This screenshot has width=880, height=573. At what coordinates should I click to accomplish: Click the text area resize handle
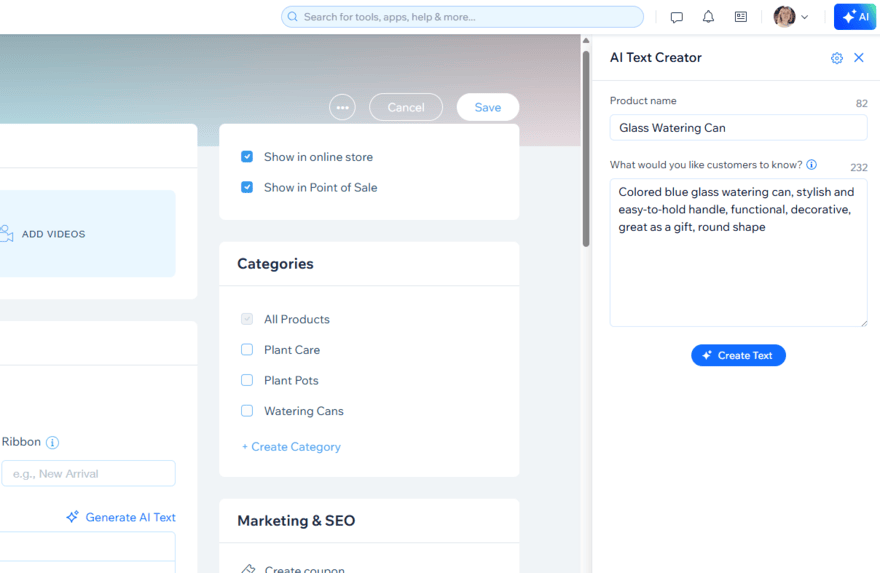click(x=864, y=323)
